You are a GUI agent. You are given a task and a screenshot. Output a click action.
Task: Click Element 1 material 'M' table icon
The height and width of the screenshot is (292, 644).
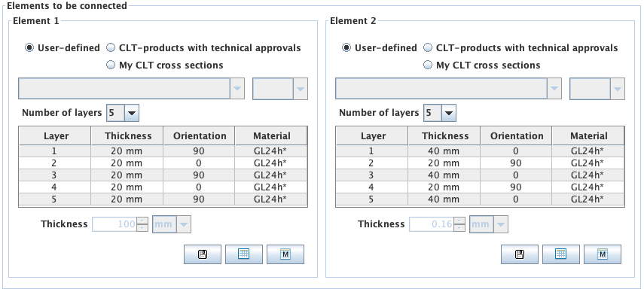coord(285,254)
